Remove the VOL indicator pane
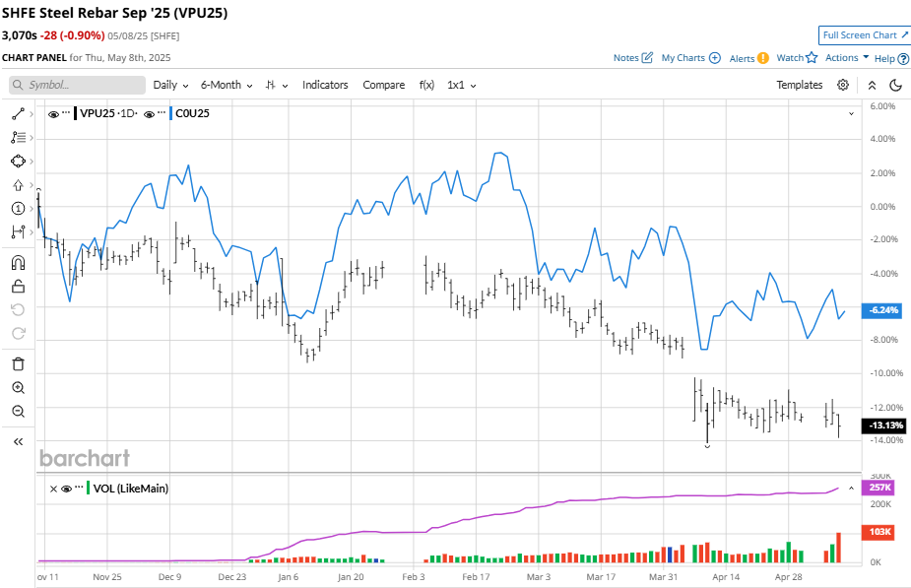 click(x=53, y=490)
